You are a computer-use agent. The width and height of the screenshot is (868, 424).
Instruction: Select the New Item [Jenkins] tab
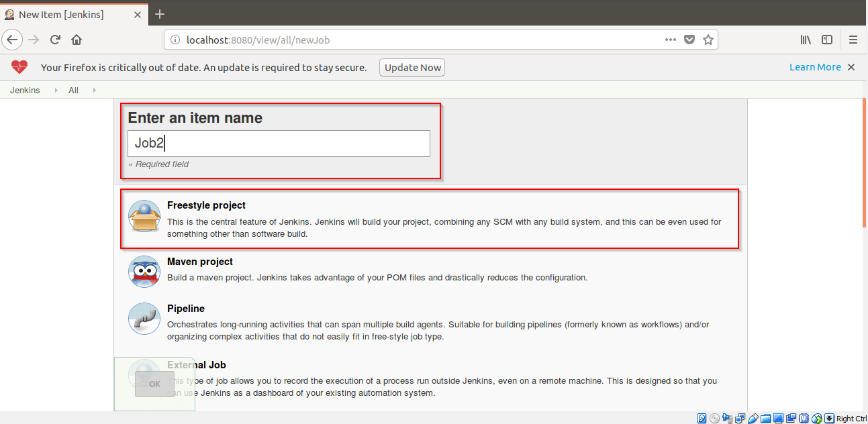(73, 14)
